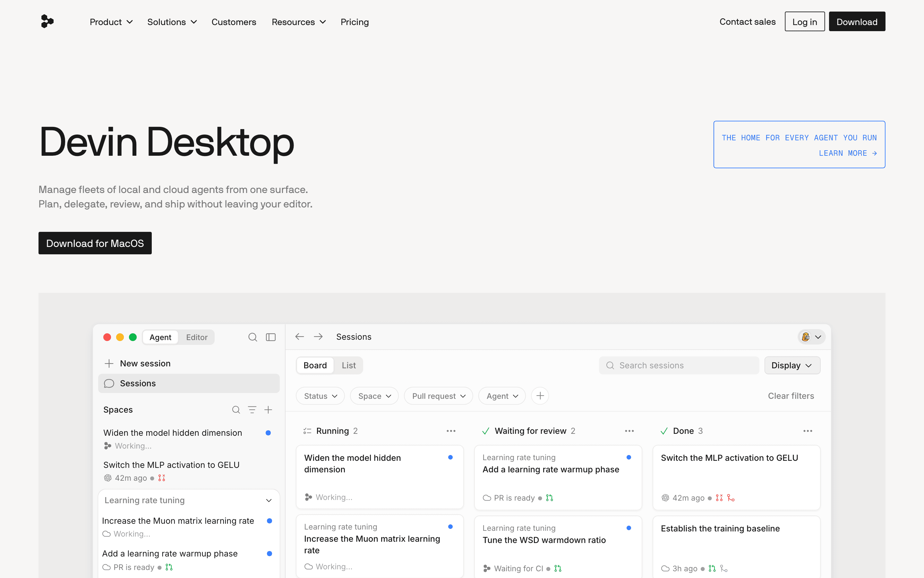
Task: Open the Agent filter dropdown
Action: [x=502, y=396]
